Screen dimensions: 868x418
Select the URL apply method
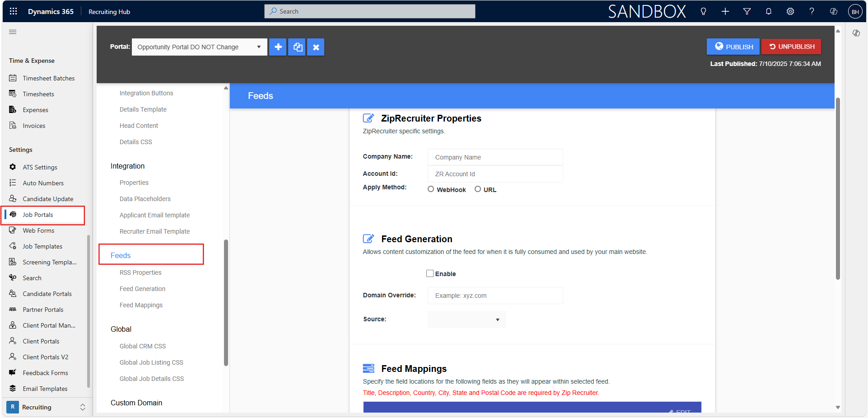478,189
